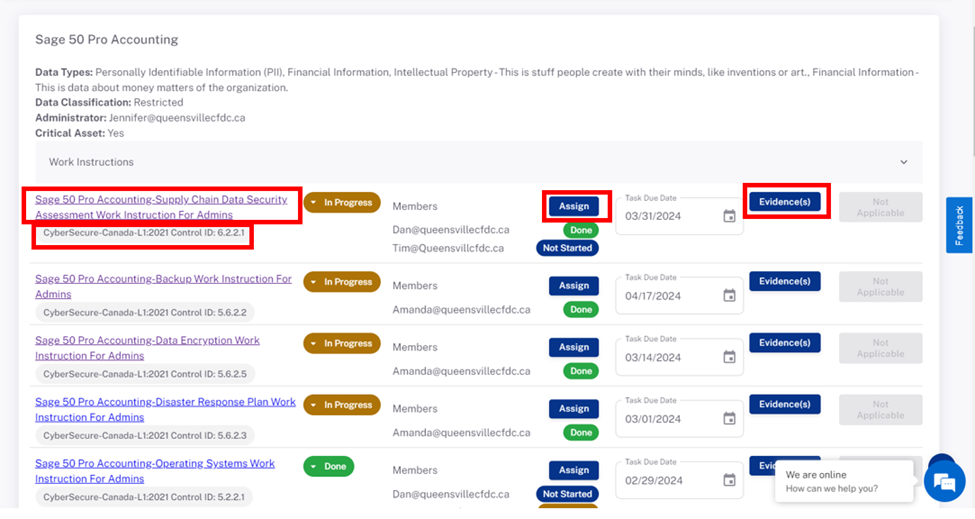Open Evidence(s) for Disaster Response task
Image resolution: width=975 pixels, height=519 pixels.
point(784,404)
